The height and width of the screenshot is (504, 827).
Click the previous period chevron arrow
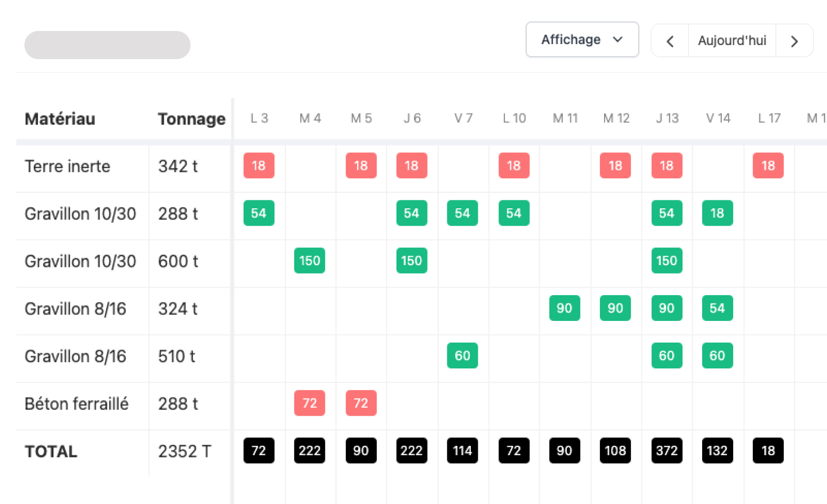670,41
